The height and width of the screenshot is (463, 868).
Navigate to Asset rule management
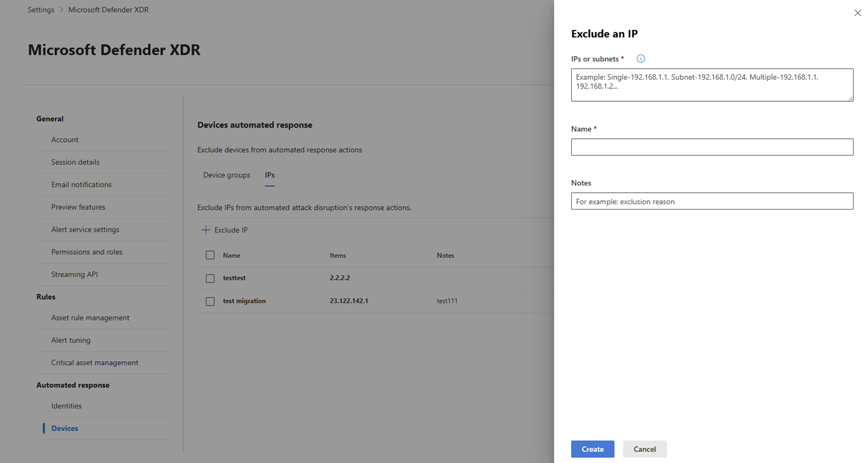90,318
